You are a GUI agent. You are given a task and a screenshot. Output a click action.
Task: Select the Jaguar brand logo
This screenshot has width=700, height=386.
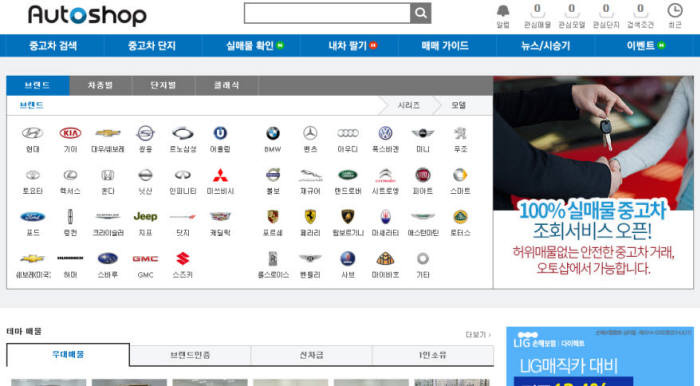click(x=310, y=175)
